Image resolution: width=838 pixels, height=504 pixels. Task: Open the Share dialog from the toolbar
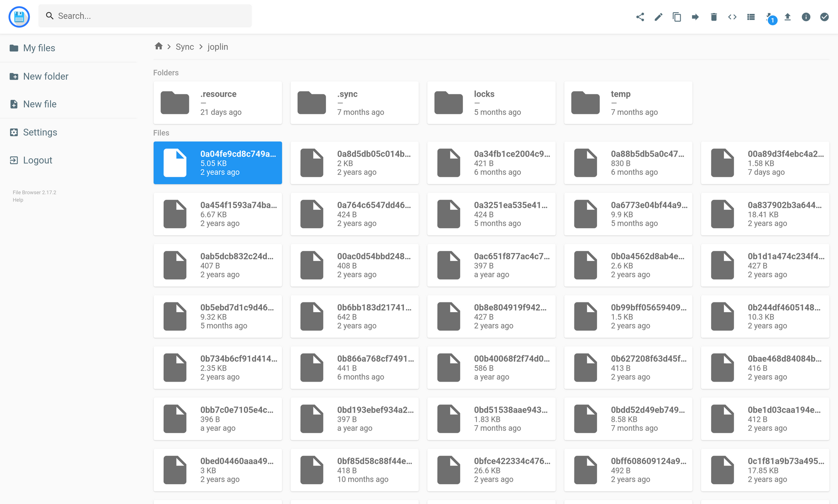click(x=640, y=17)
